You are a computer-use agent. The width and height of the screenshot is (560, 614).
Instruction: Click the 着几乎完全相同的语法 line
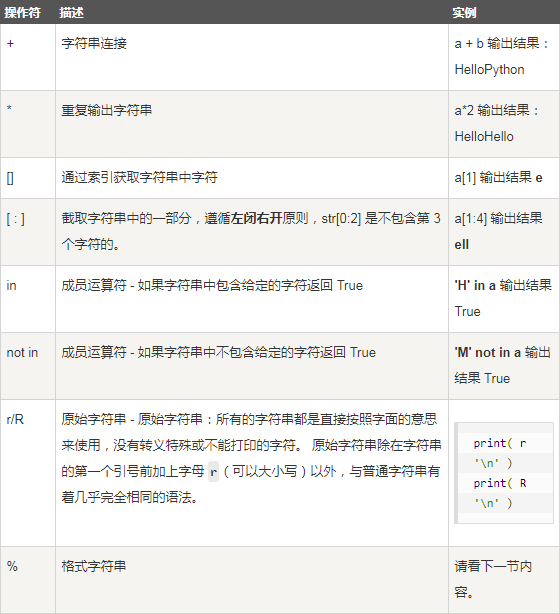130,497
